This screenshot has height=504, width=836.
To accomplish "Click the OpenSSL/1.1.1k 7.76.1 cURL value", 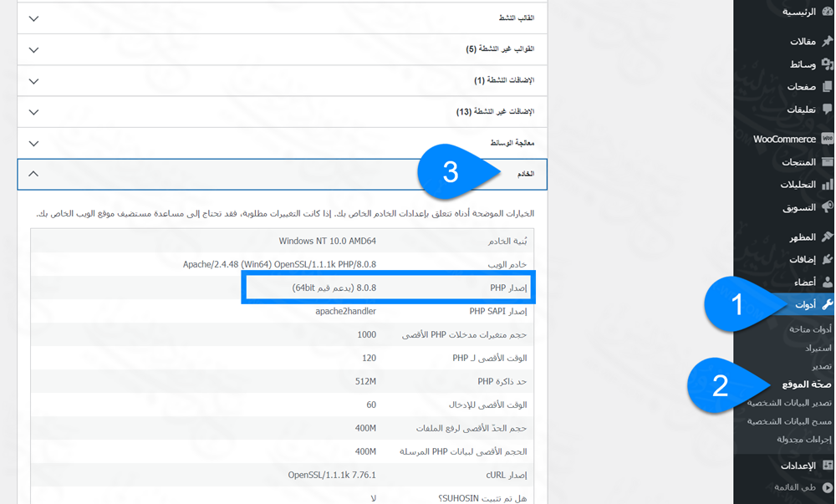I will click(332, 475).
